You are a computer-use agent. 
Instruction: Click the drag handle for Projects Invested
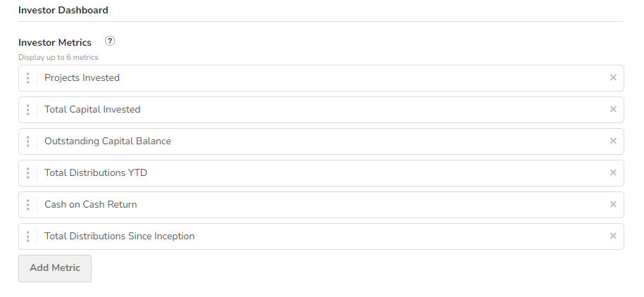(x=27, y=78)
